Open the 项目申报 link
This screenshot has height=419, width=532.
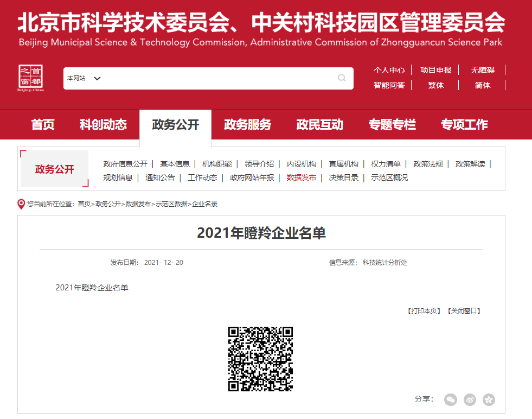pyautogui.click(x=436, y=70)
